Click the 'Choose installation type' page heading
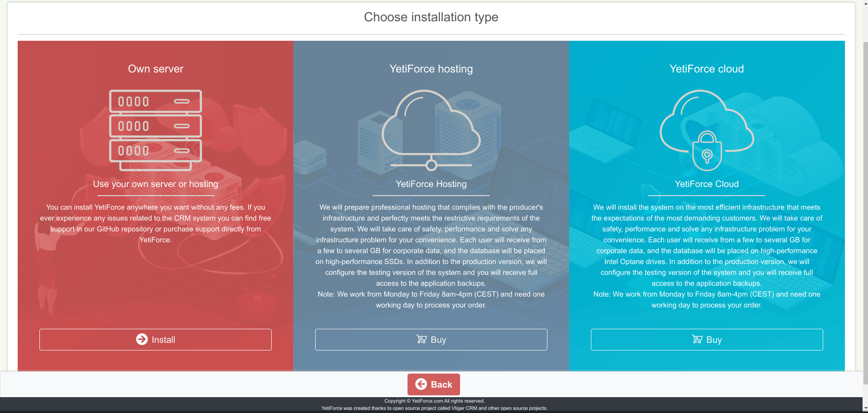 tap(431, 17)
